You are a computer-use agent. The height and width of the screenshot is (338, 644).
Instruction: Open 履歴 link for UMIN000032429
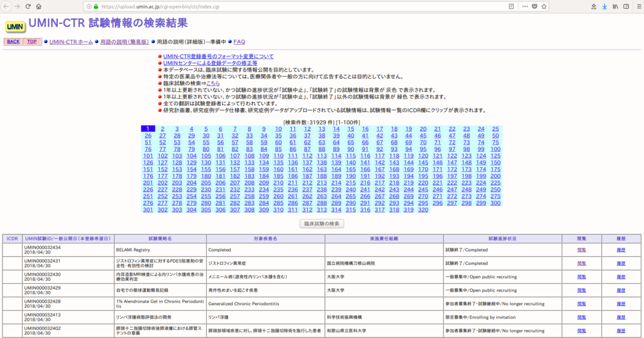click(x=621, y=290)
